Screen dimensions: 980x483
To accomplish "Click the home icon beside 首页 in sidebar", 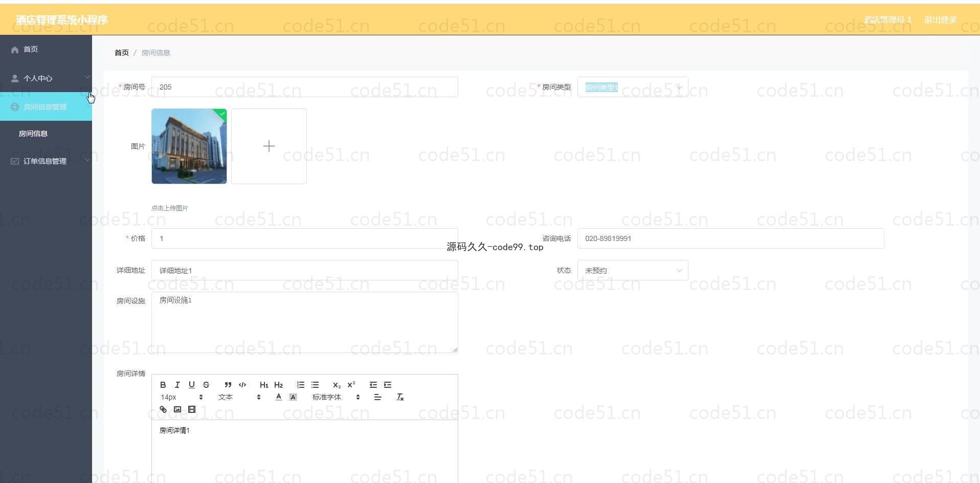I will pos(14,50).
